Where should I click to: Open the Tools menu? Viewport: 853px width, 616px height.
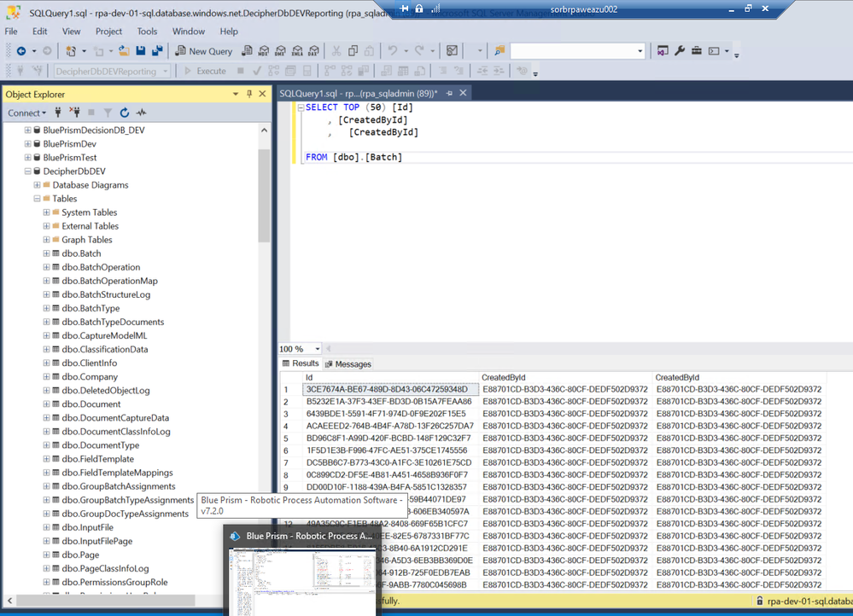147,32
